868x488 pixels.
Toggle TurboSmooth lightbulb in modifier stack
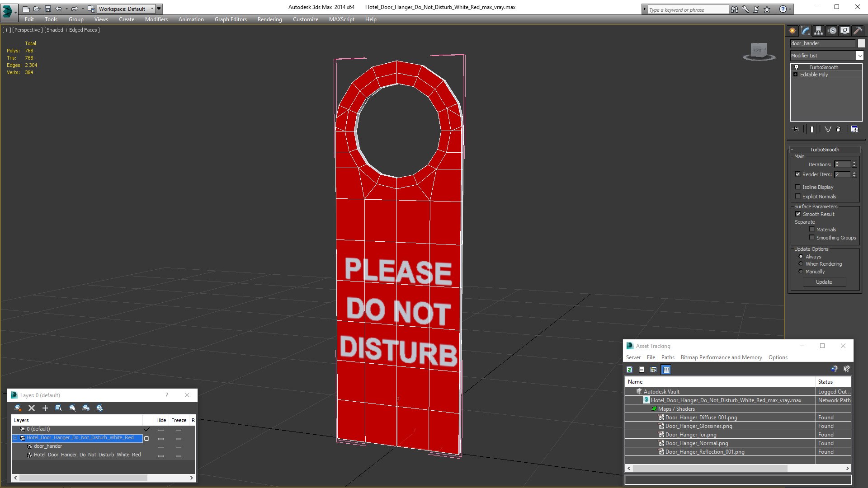(797, 67)
